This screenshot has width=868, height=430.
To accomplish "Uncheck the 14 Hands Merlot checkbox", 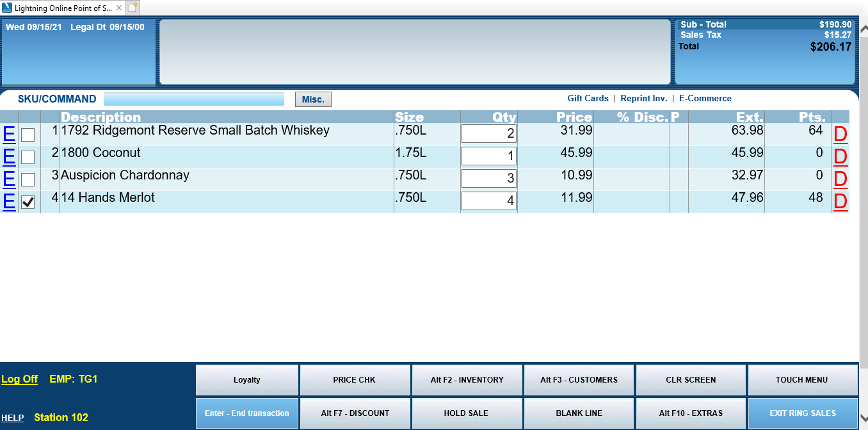I will point(28,202).
